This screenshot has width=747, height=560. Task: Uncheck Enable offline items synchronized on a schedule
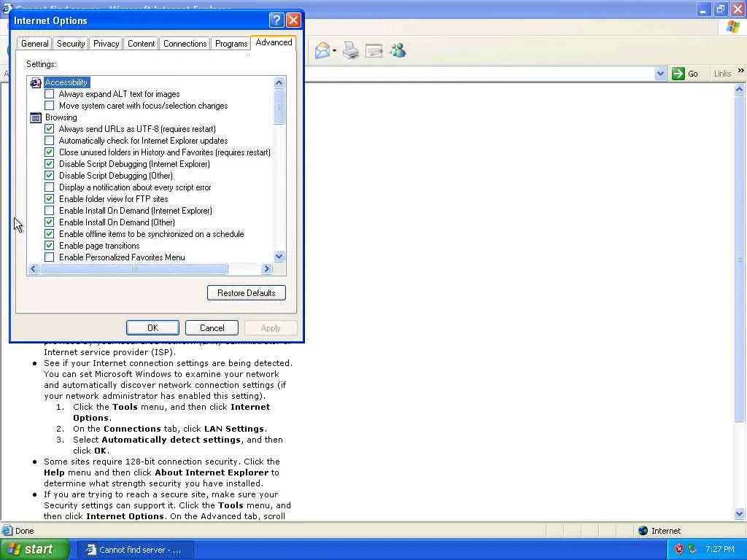pyautogui.click(x=49, y=234)
